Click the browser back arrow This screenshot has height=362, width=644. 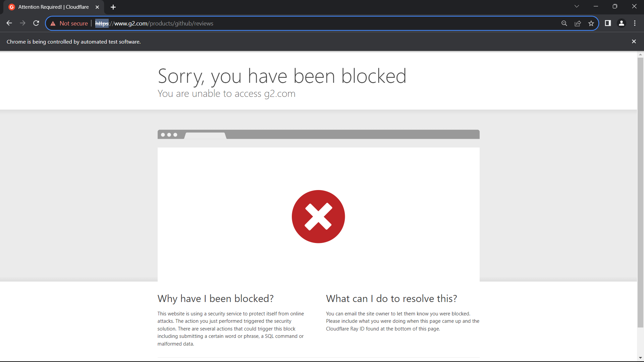(9, 23)
